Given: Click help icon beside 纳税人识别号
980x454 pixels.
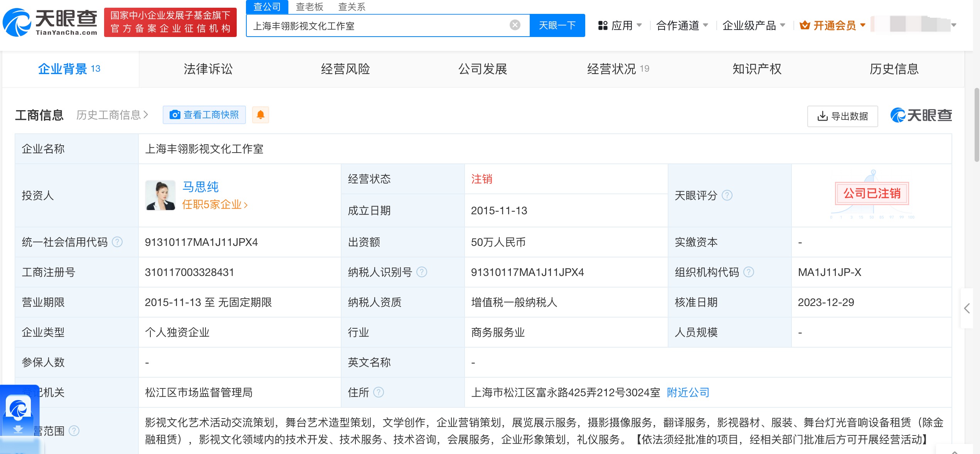Looking at the screenshot, I should point(422,272).
